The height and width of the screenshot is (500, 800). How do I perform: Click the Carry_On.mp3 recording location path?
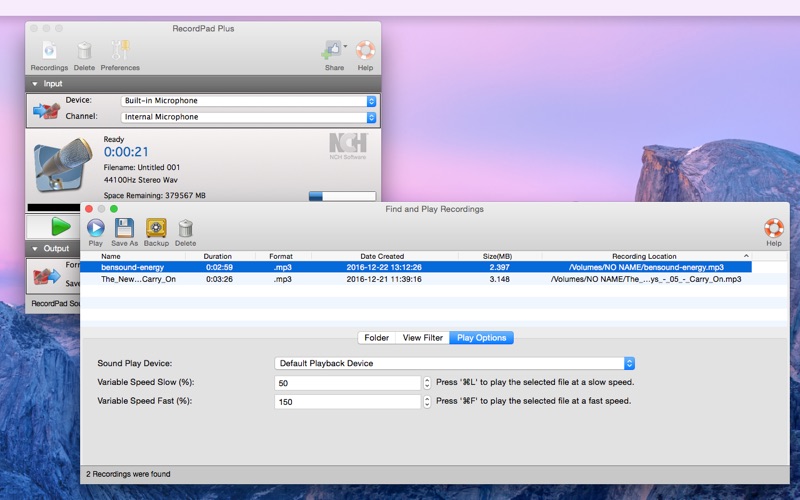(x=646, y=280)
